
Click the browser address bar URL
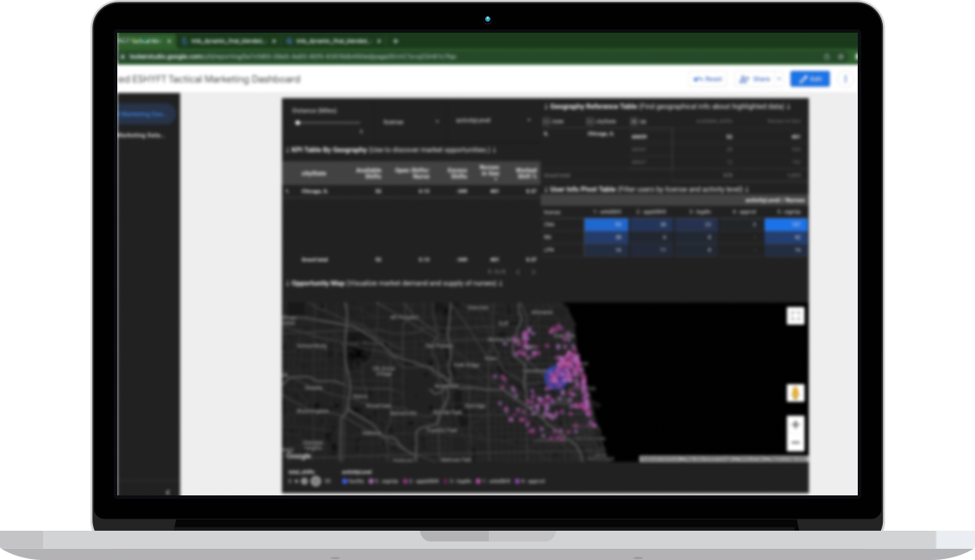pyautogui.click(x=293, y=57)
